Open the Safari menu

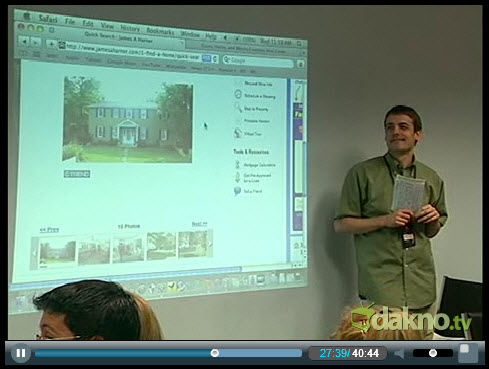pyautogui.click(x=48, y=19)
